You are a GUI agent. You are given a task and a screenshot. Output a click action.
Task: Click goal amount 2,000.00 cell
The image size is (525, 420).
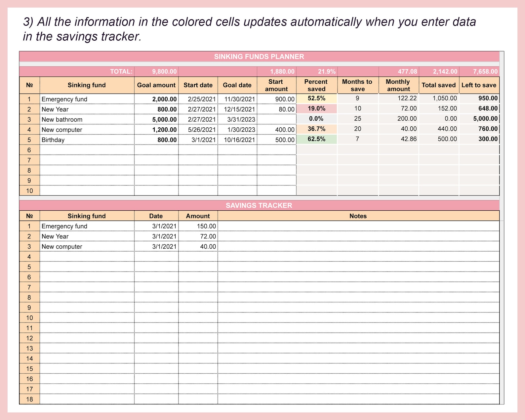point(156,99)
